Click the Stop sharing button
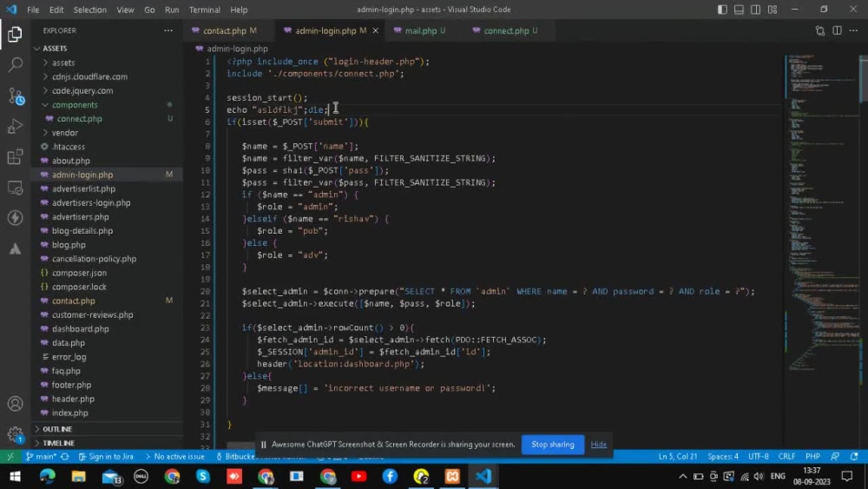 552,444
